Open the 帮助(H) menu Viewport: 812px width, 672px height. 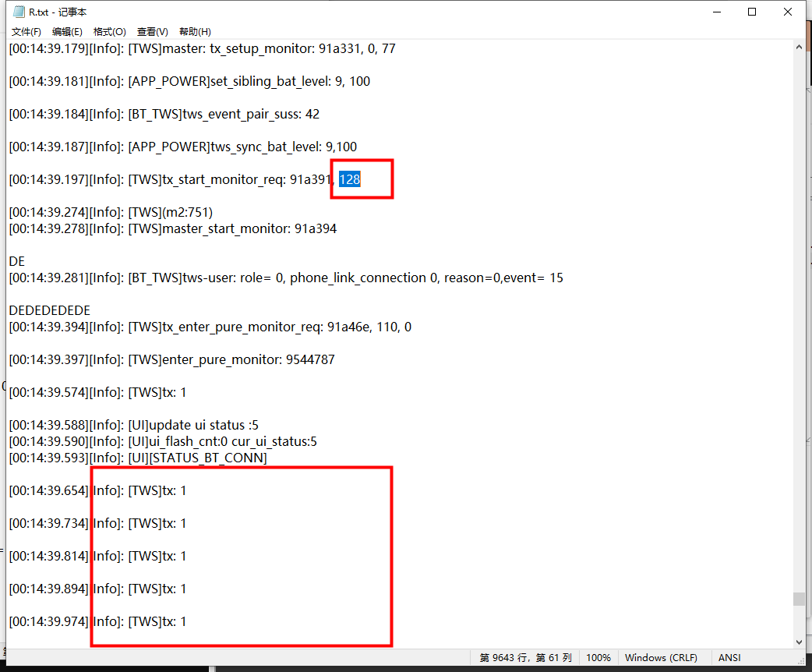point(196,32)
